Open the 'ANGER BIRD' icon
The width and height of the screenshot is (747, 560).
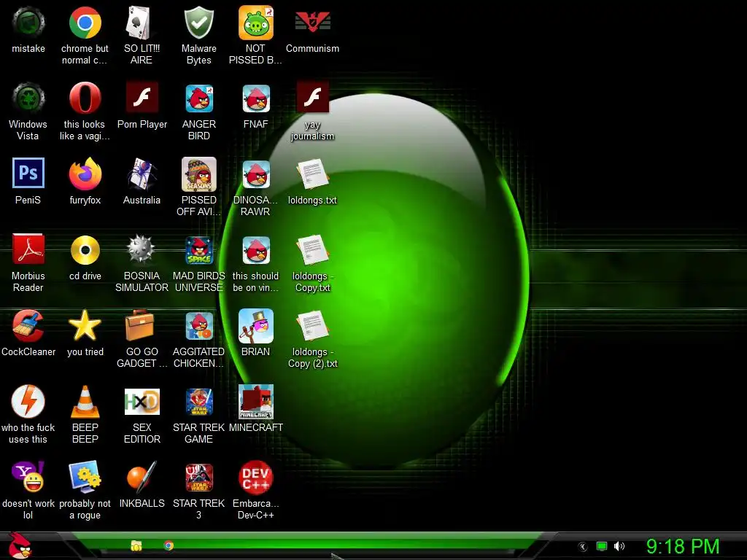click(198, 98)
